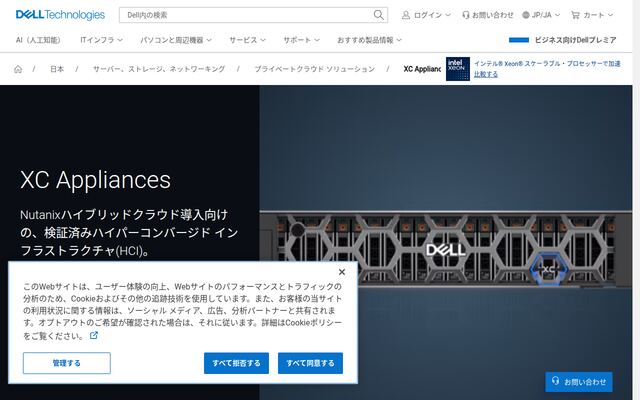Expand the ITインフラ menu
Viewport: 640px width, 400px height.
[101, 40]
